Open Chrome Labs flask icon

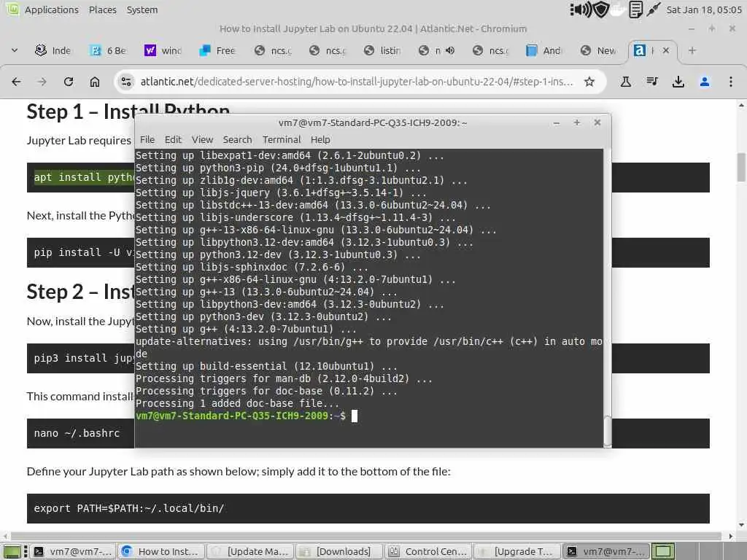[x=625, y=82]
